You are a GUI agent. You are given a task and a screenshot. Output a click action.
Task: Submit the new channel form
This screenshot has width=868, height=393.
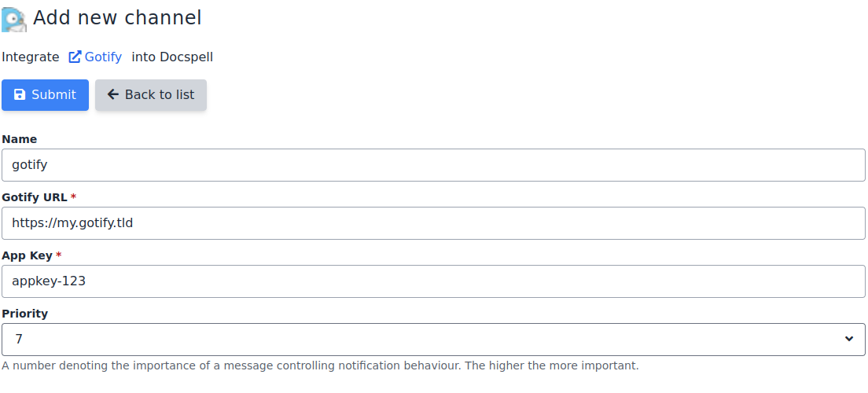45,94
